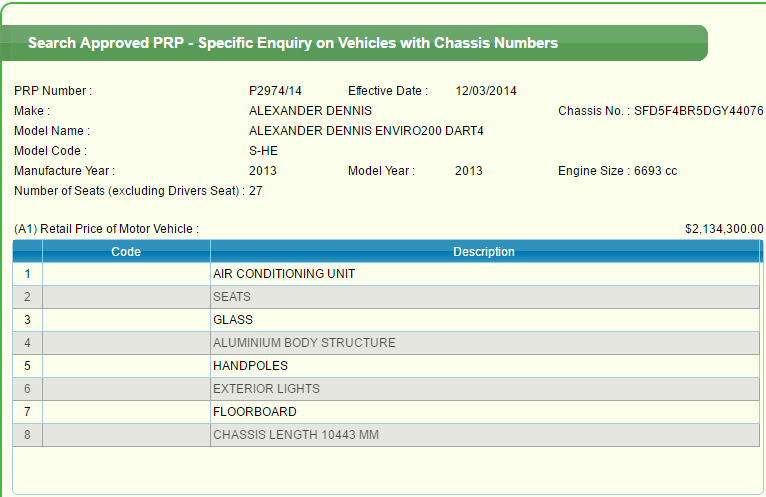Screen dimensions: 766x497
Task: Click the HANDPOLES description cell
Action: pyautogui.click(x=250, y=366)
